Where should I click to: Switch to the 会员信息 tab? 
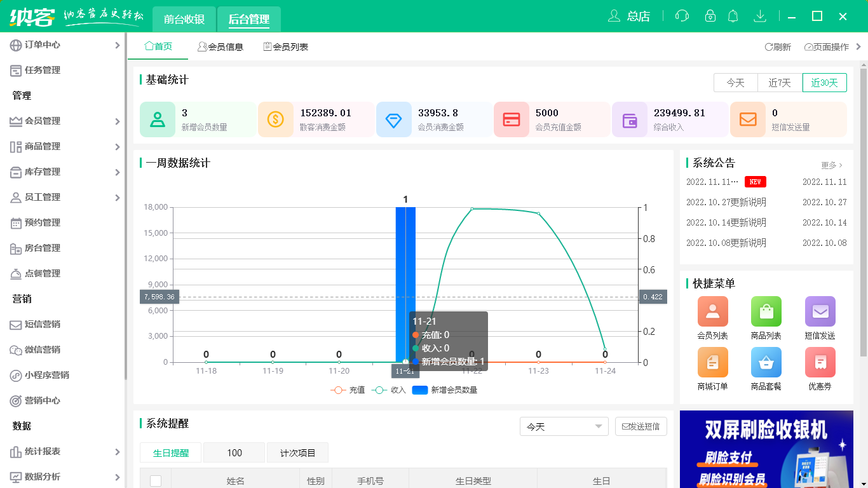[221, 46]
